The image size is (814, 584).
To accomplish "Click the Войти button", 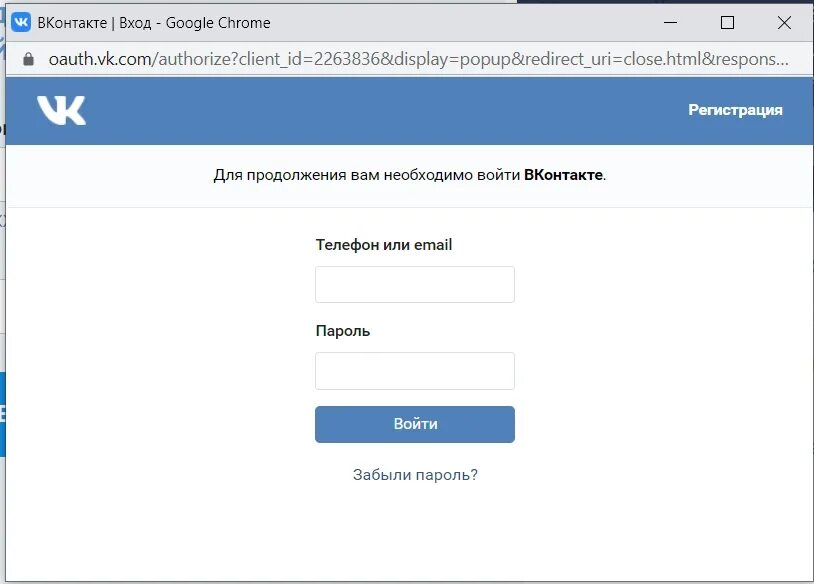I will click(415, 424).
